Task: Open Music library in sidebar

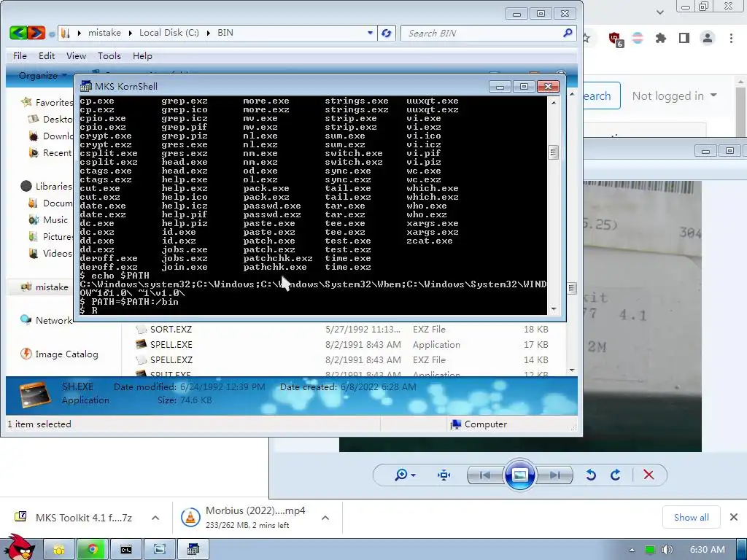Action: click(x=55, y=219)
